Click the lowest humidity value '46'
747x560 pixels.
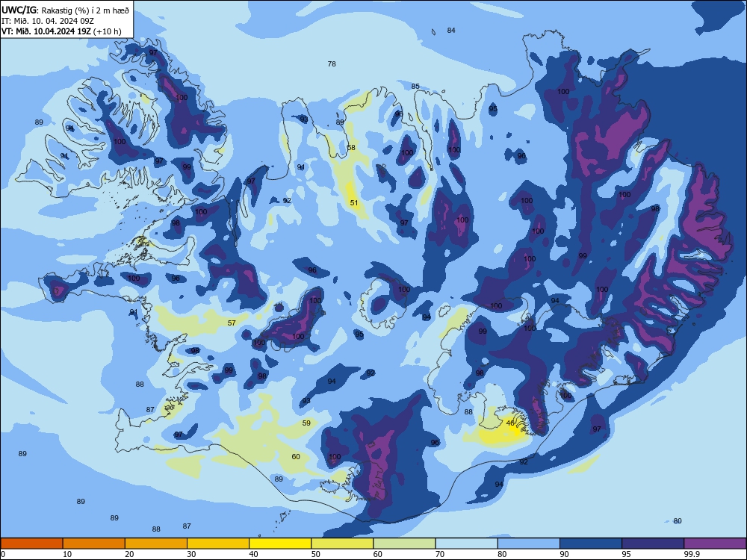pyautogui.click(x=510, y=423)
